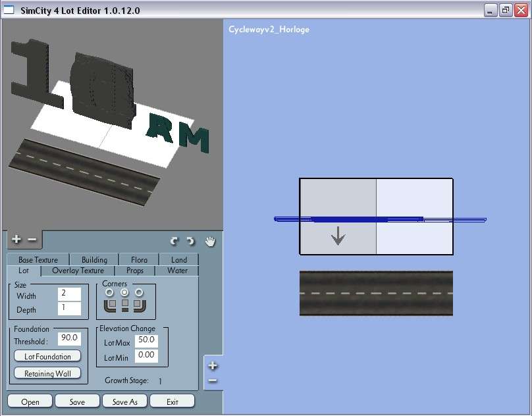Open the Overlay Texture tab

78,271
